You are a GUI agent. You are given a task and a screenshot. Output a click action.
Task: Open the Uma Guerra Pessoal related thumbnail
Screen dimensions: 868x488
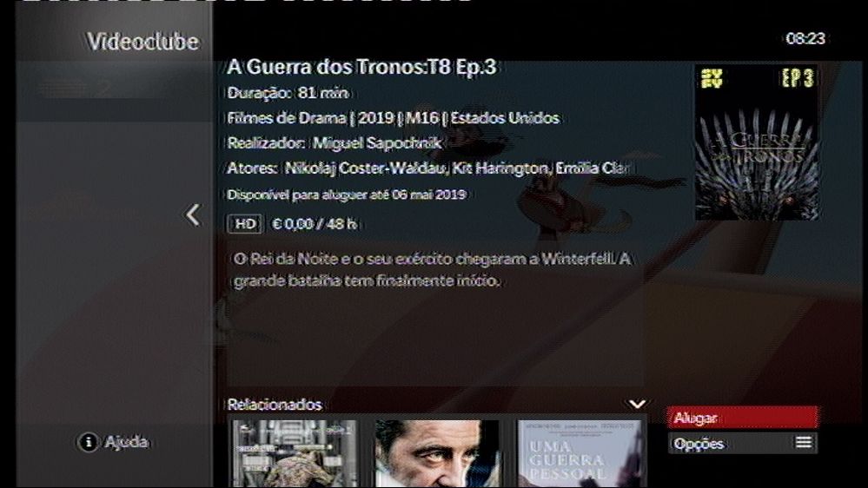click(x=580, y=453)
